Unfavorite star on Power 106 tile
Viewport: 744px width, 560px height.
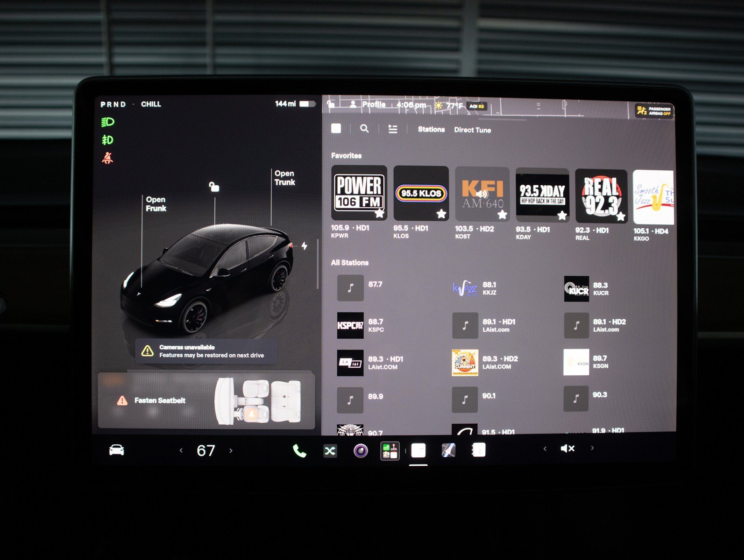379,213
